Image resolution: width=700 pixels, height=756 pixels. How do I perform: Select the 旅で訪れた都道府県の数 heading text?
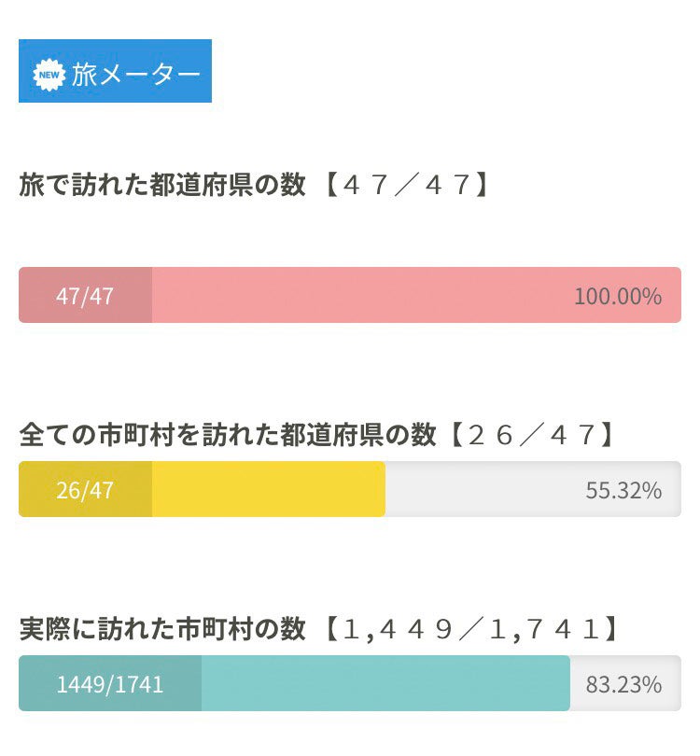(x=161, y=185)
